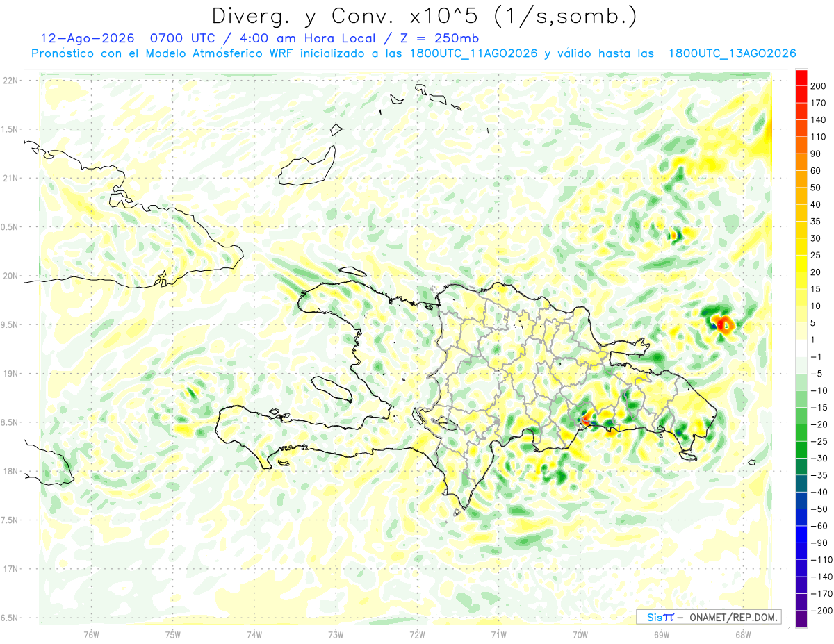Click the '75W' longitude label

click(173, 634)
